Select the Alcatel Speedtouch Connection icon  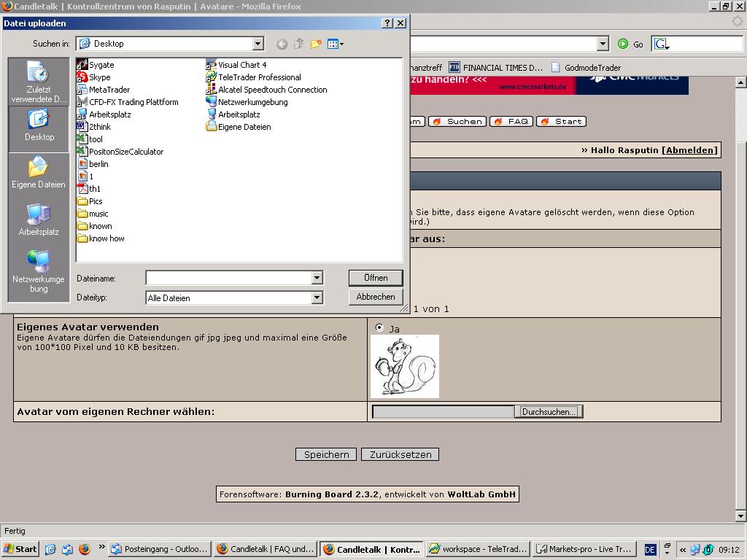(212, 90)
